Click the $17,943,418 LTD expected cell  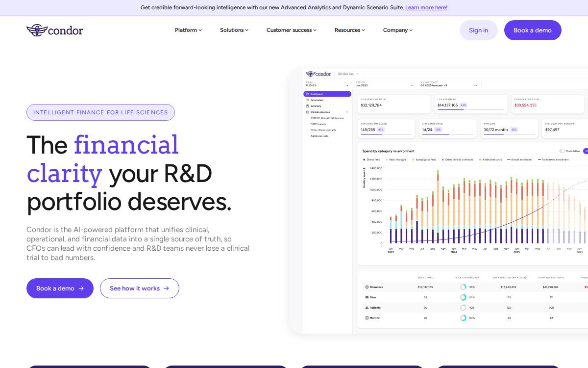pyautogui.click(x=508, y=287)
